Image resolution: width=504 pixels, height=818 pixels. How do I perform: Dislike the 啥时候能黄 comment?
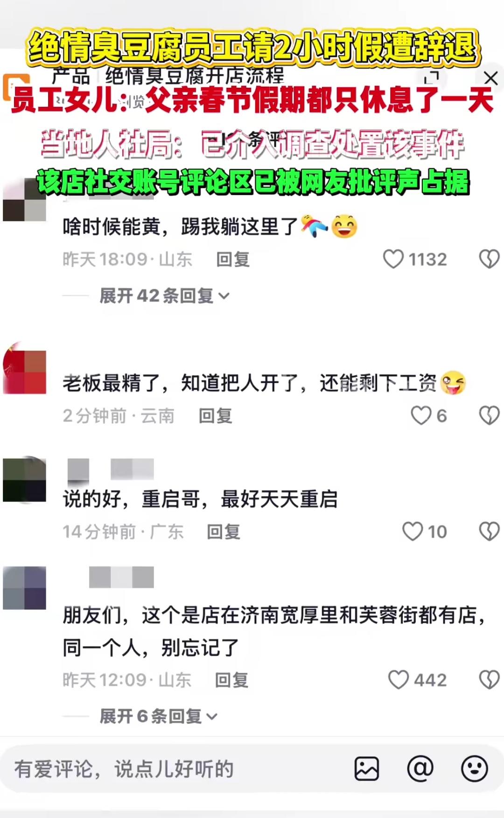(489, 259)
